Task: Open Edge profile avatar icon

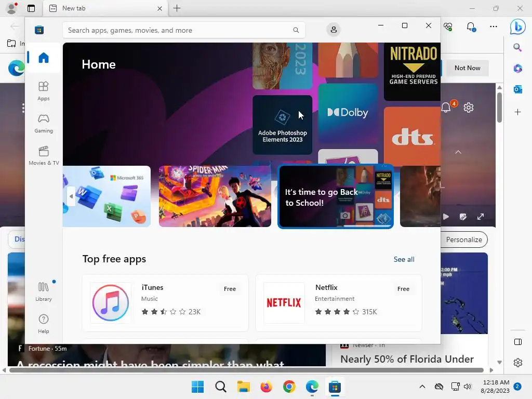Action: 12,8
